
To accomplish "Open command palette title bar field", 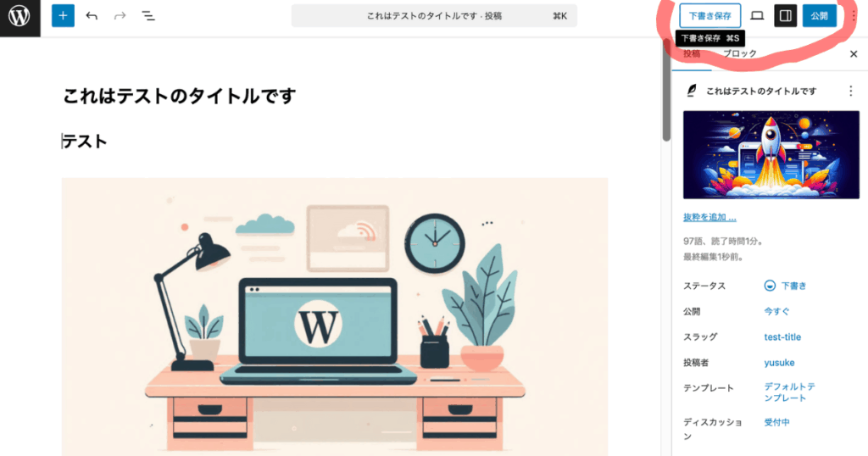I will pyautogui.click(x=434, y=15).
